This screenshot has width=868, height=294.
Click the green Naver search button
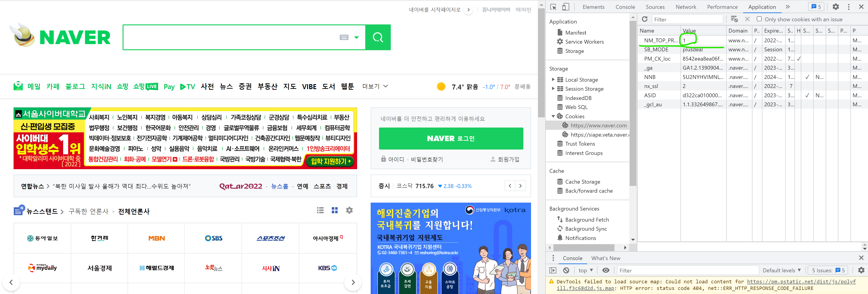click(x=378, y=37)
